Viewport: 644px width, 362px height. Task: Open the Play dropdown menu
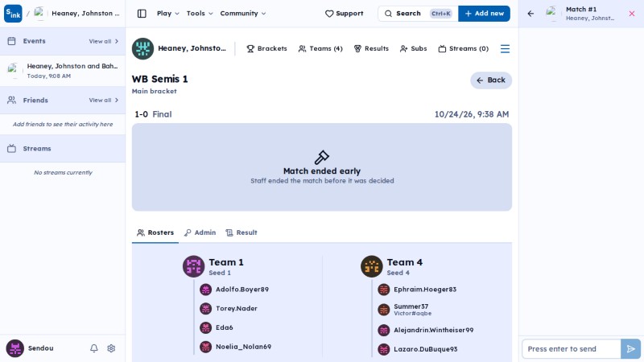click(x=168, y=14)
